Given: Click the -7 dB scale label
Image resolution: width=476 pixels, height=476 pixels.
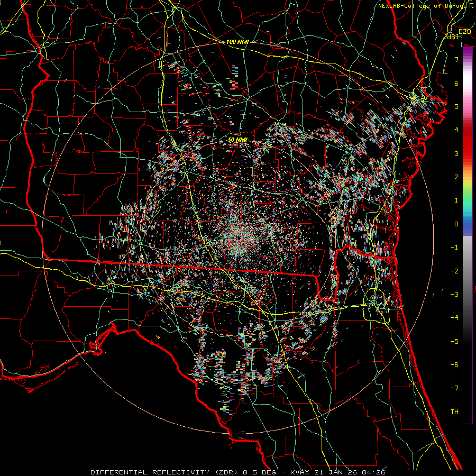Looking at the screenshot, I should (x=454, y=388).
